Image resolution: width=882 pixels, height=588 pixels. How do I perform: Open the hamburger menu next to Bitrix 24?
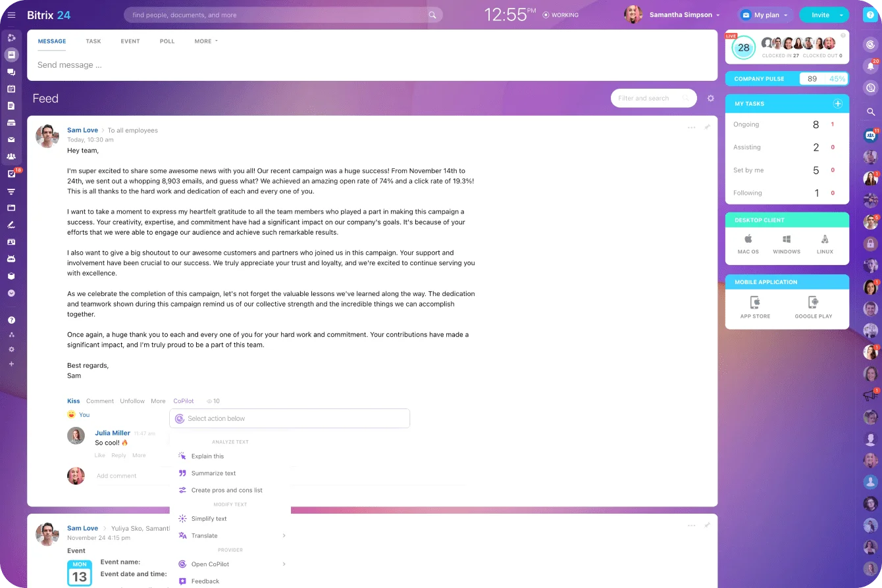pos(11,15)
